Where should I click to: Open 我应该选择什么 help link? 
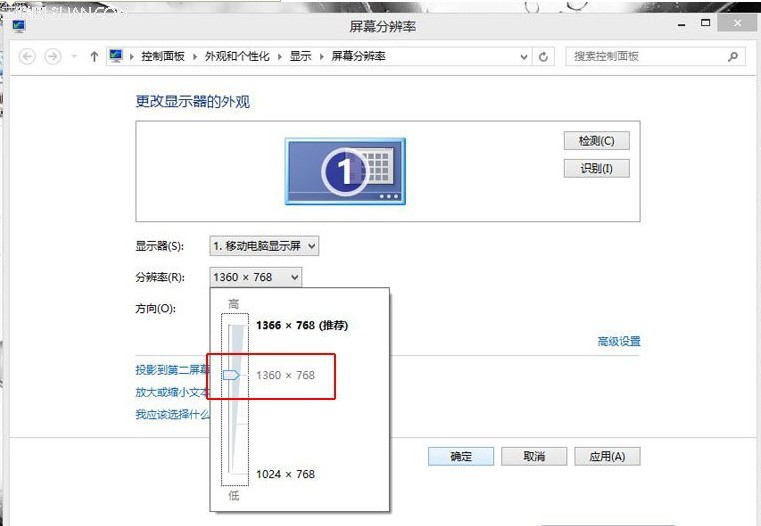[x=173, y=414]
